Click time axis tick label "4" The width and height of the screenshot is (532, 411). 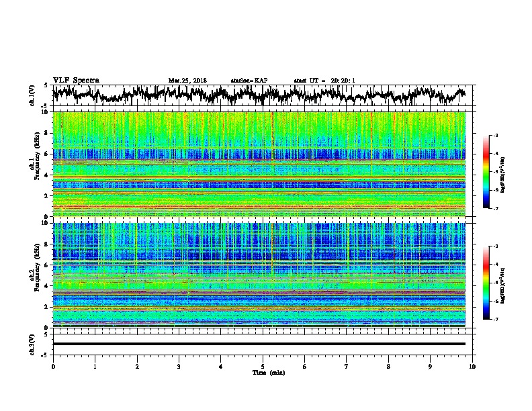pos(221,367)
